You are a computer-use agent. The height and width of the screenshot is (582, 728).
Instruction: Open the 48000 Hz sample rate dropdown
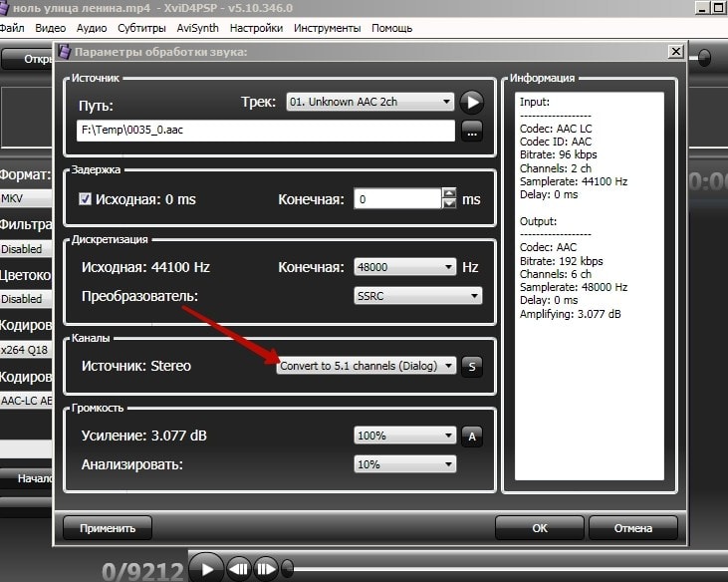tap(403, 267)
